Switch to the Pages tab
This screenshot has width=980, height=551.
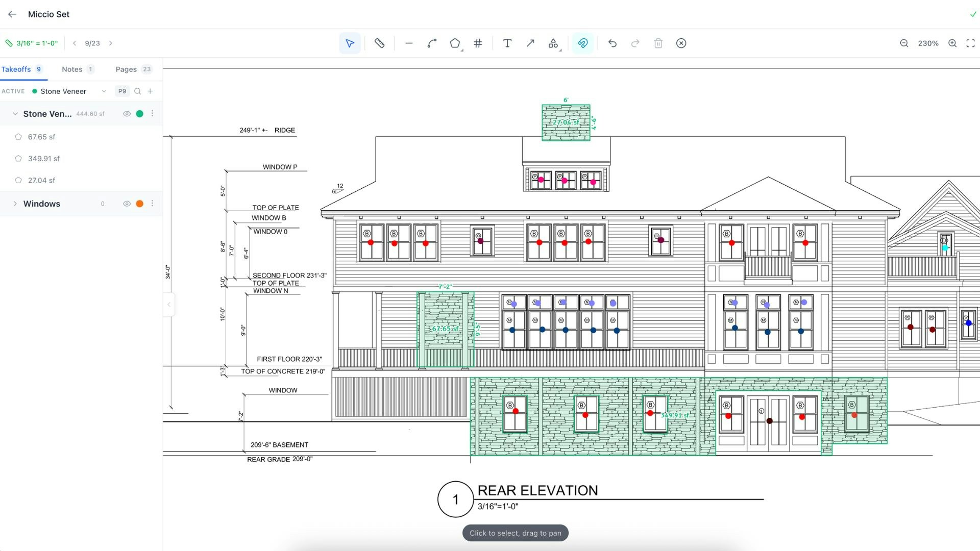coord(126,69)
